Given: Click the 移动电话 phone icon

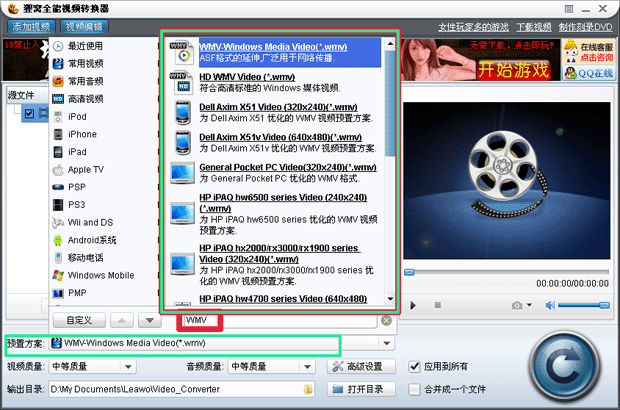Looking at the screenshot, I should point(58,258).
